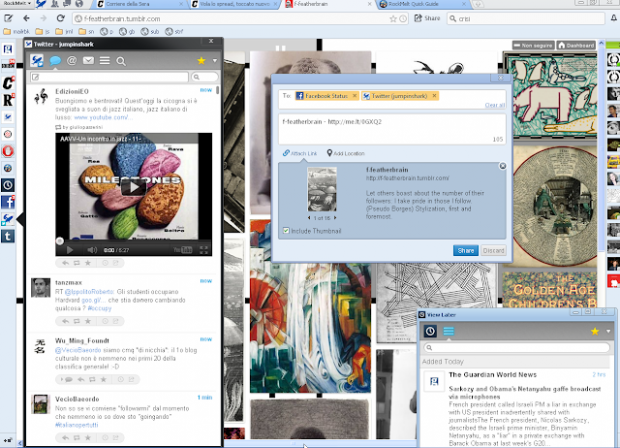Image resolution: width=620 pixels, height=448 pixels.
Task: Click the tweet compose field in Twitter panel
Action: click(109, 77)
